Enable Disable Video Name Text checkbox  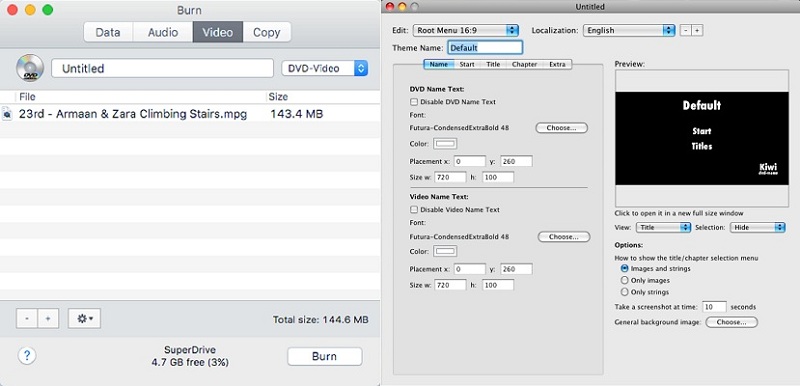(x=414, y=210)
